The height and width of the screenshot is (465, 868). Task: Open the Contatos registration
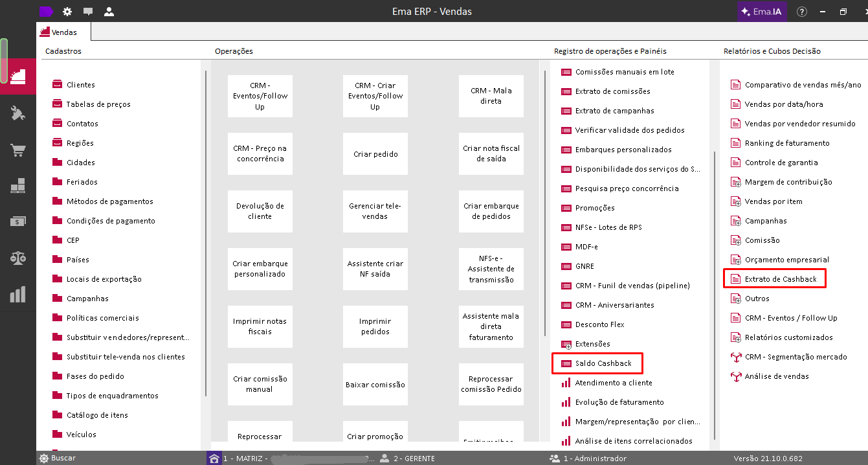point(82,124)
